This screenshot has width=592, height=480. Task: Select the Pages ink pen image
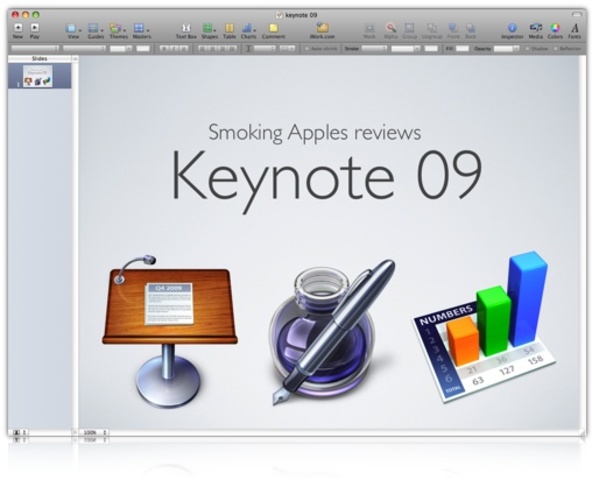[x=331, y=332]
